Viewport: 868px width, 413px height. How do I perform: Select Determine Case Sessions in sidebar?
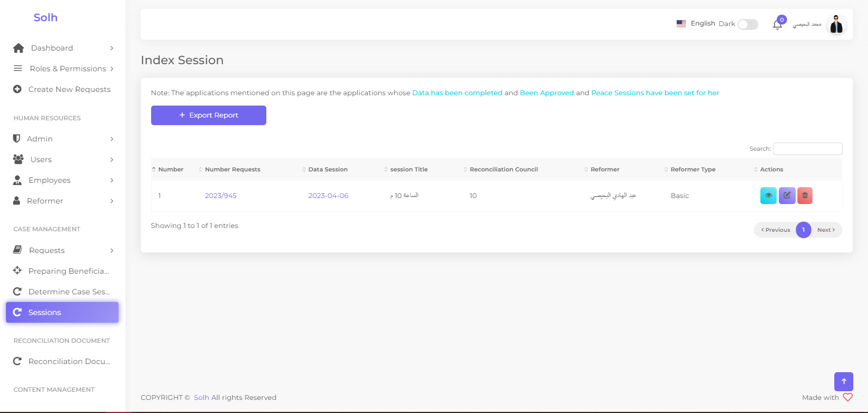click(69, 292)
